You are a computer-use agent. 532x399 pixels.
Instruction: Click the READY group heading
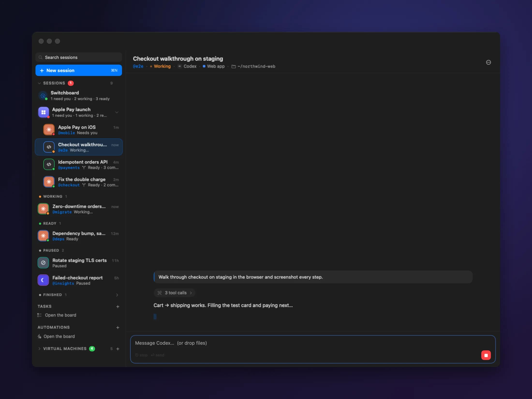tap(50, 224)
